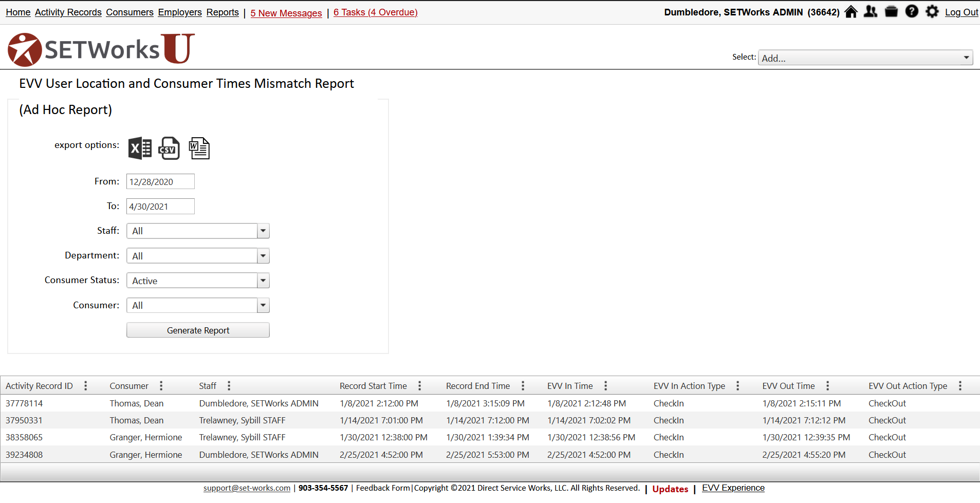Image resolution: width=980 pixels, height=503 pixels.
Task: View 5 New Messages
Action: coord(286,13)
